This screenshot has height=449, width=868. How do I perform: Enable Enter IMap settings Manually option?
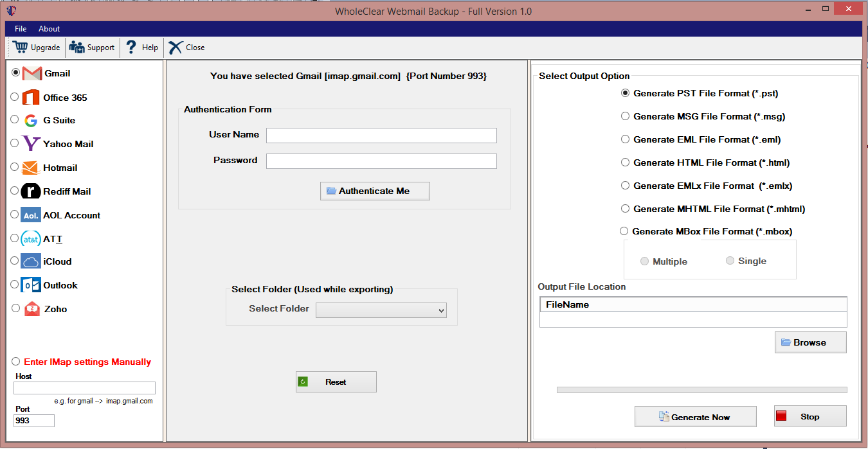click(16, 362)
